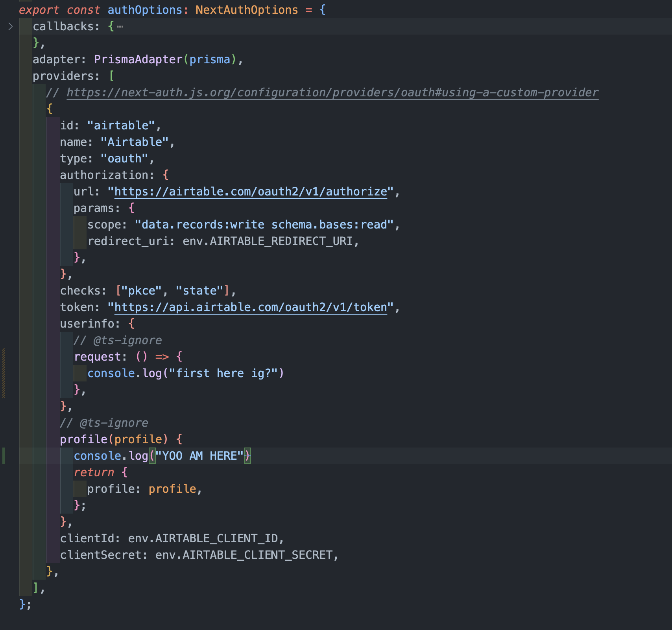The width and height of the screenshot is (672, 630).
Task: Click the NextAuthOptions type name
Action: [247, 10]
